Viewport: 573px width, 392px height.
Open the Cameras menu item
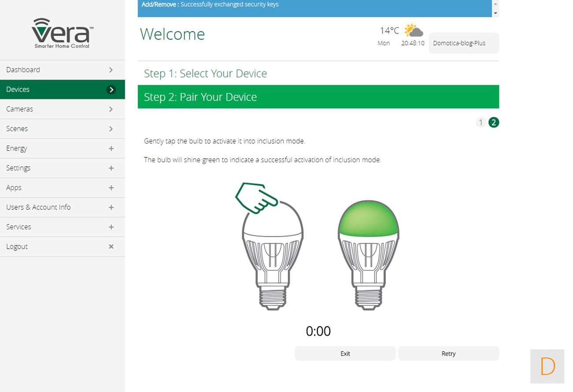click(x=62, y=109)
